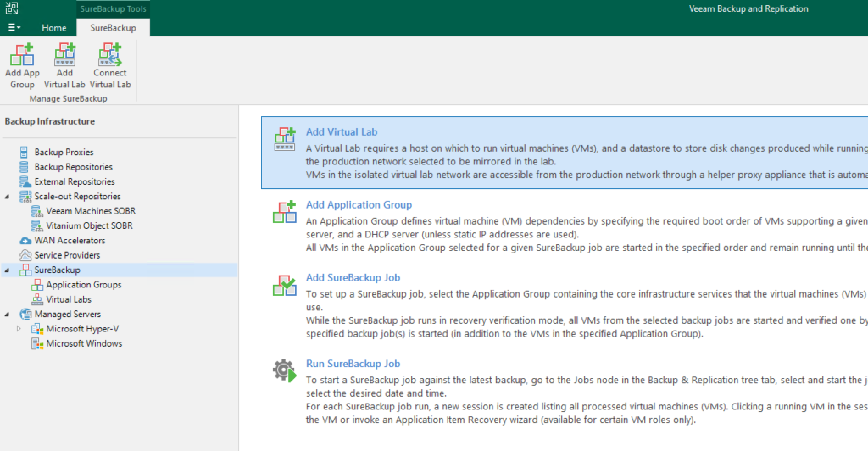
Task: Collapse the Managed Servers tree node
Action: pyautogui.click(x=7, y=315)
